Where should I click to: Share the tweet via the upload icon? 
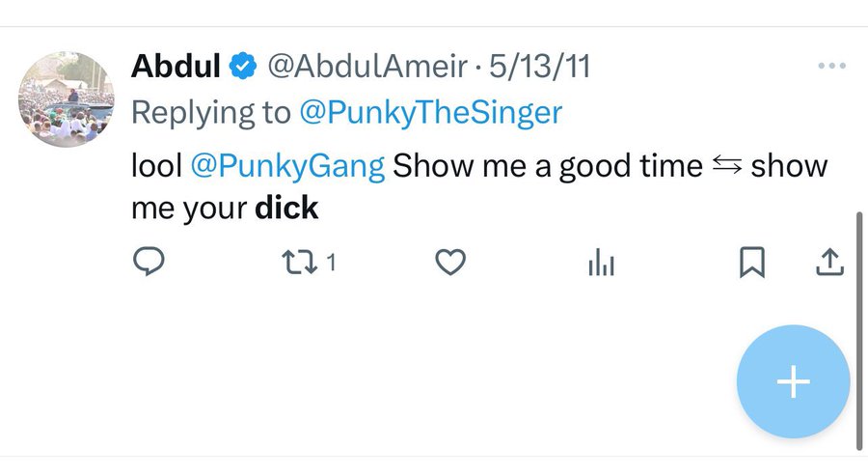pos(830,262)
